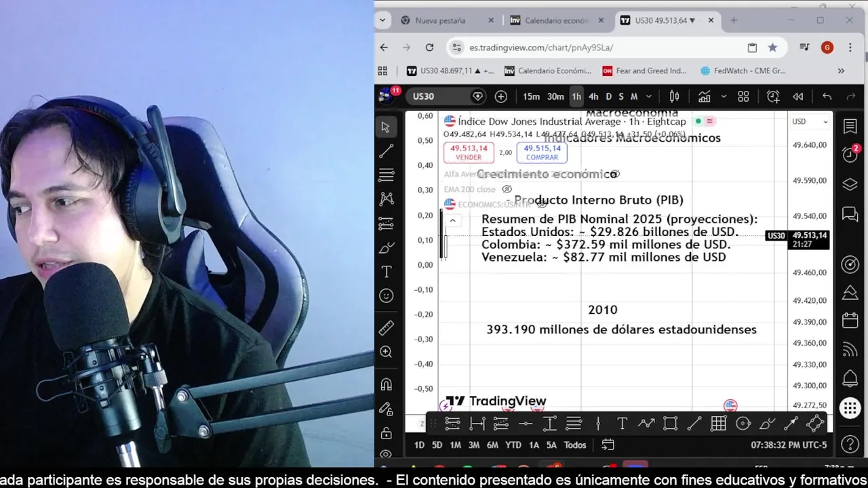
Task: Open the timezone menu at 07:38:32 PM UTC-5
Action: point(789,445)
